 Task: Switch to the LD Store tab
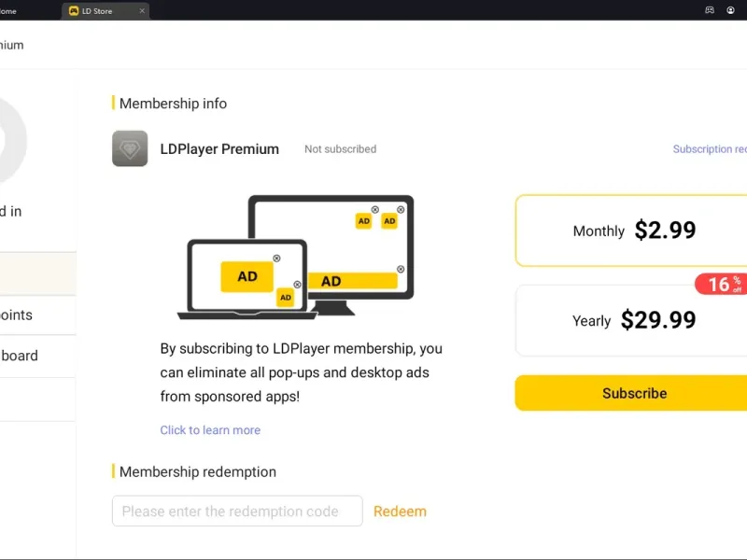[103, 11]
